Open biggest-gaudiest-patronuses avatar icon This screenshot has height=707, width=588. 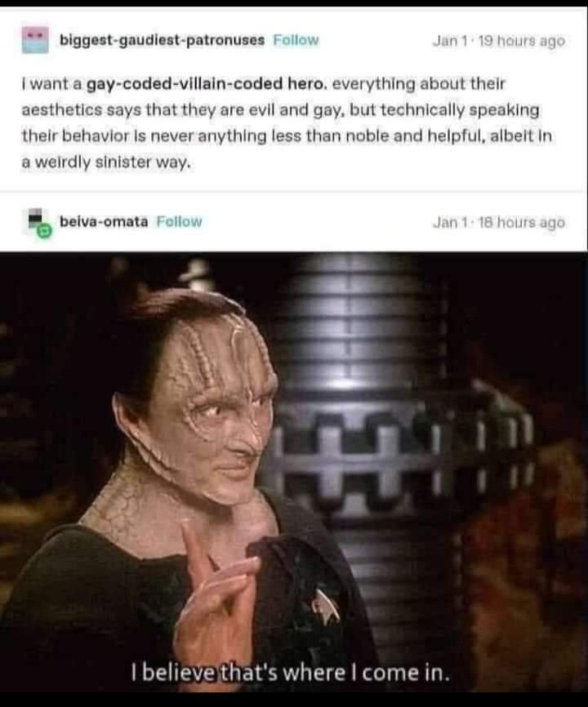pos(35,40)
